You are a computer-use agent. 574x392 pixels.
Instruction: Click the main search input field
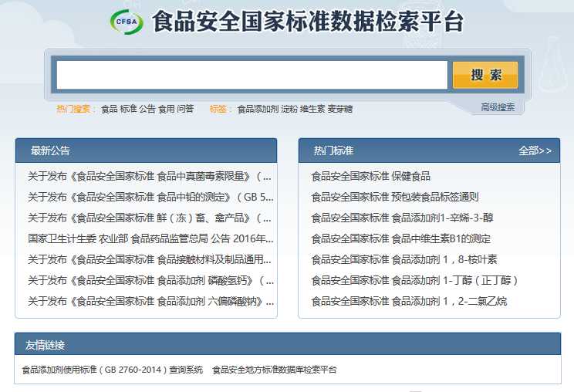252,75
